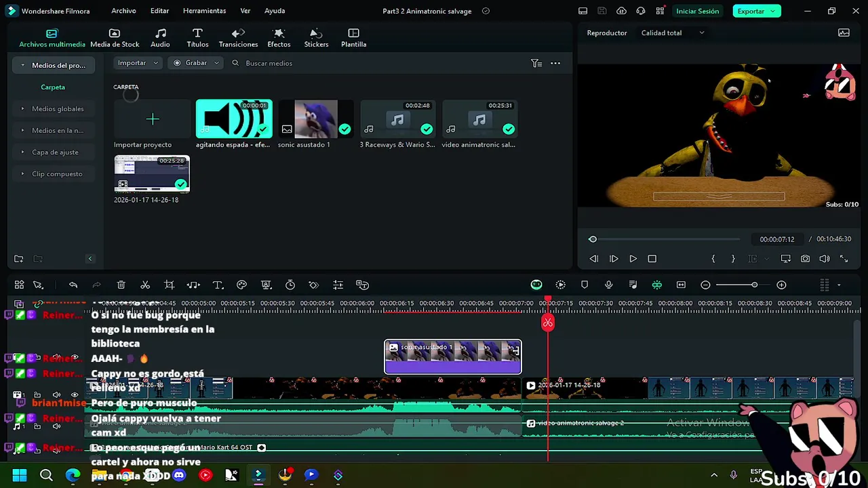The width and height of the screenshot is (868, 488).
Task: Mute audio track 1 with its speaker icon
Action: 56,426
